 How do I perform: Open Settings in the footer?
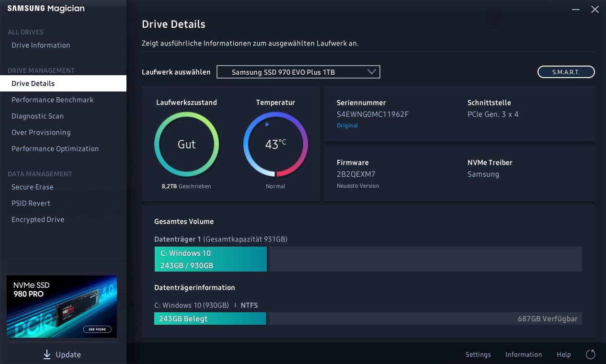tap(478, 354)
